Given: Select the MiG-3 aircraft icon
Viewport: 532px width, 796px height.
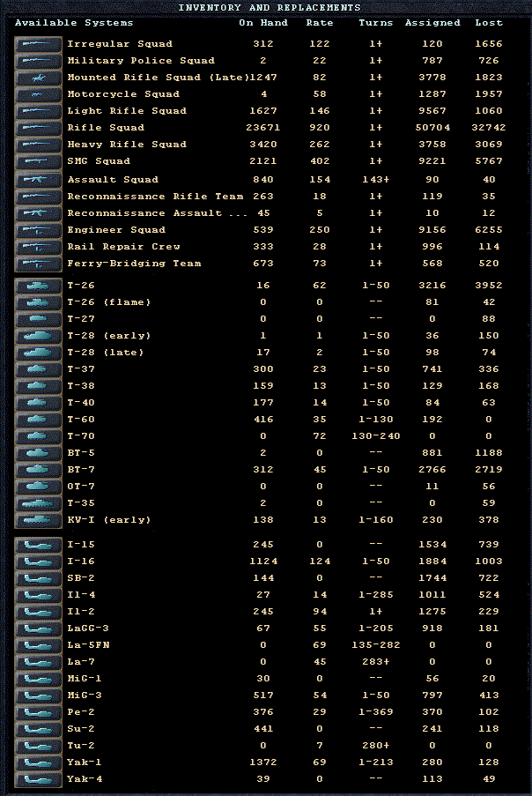Looking at the screenshot, I should click(x=38, y=696).
